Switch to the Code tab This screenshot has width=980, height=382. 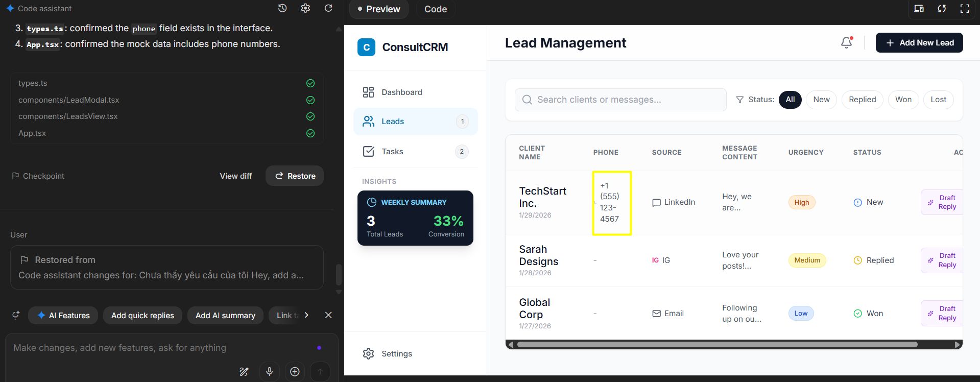pyautogui.click(x=436, y=9)
